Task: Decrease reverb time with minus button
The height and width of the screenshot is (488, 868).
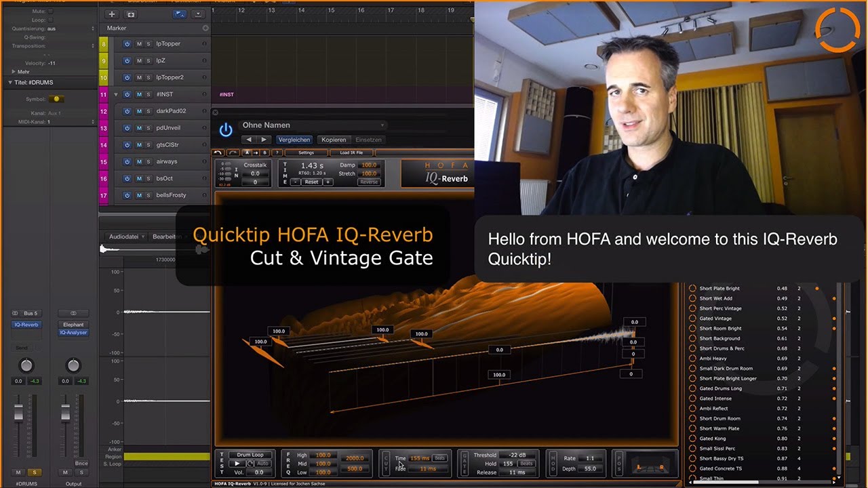Action: click(x=296, y=182)
